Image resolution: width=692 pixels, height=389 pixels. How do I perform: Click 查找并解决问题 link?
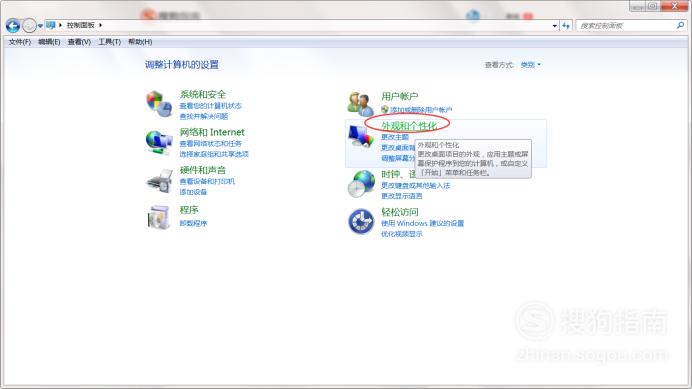point(204,116)
